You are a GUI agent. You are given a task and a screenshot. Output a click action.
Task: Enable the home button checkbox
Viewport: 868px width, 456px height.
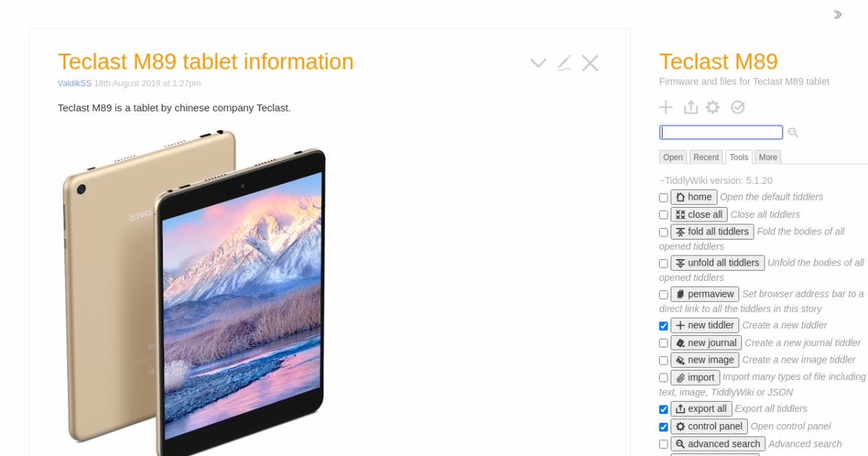[x=663, y=198]
